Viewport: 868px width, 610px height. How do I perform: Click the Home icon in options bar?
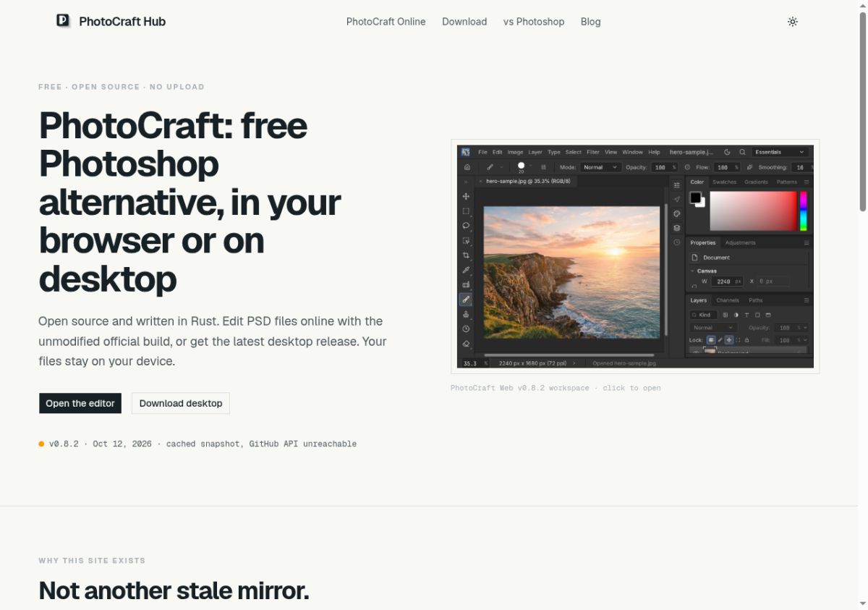467,167
